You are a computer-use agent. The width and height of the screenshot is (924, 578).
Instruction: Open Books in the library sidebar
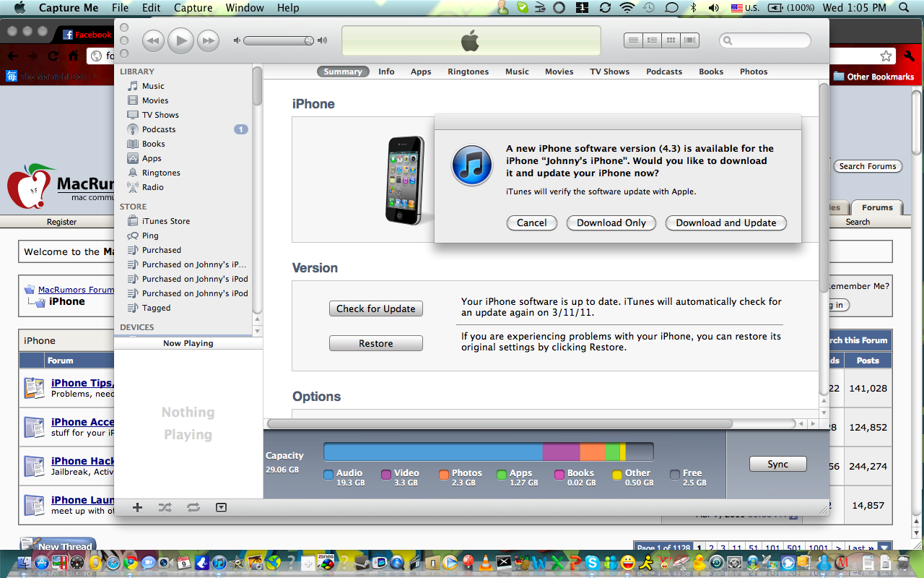pyautogui.click(x=153, y=144)
